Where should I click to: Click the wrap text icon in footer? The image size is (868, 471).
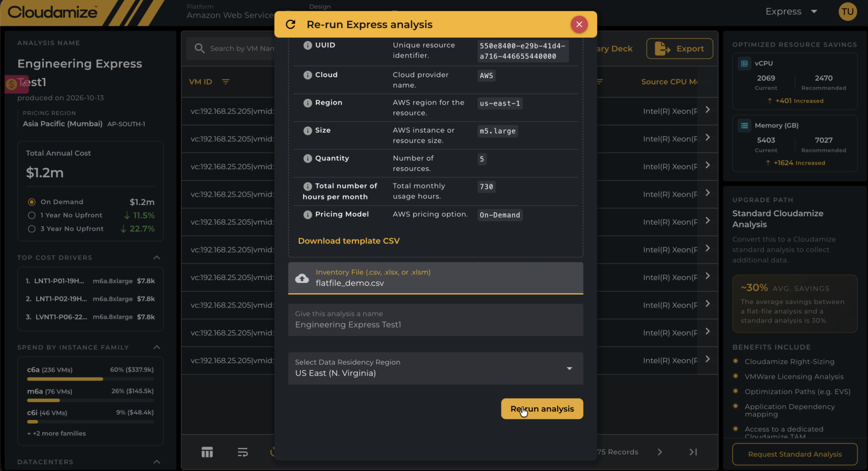click(x=242, y=452)
